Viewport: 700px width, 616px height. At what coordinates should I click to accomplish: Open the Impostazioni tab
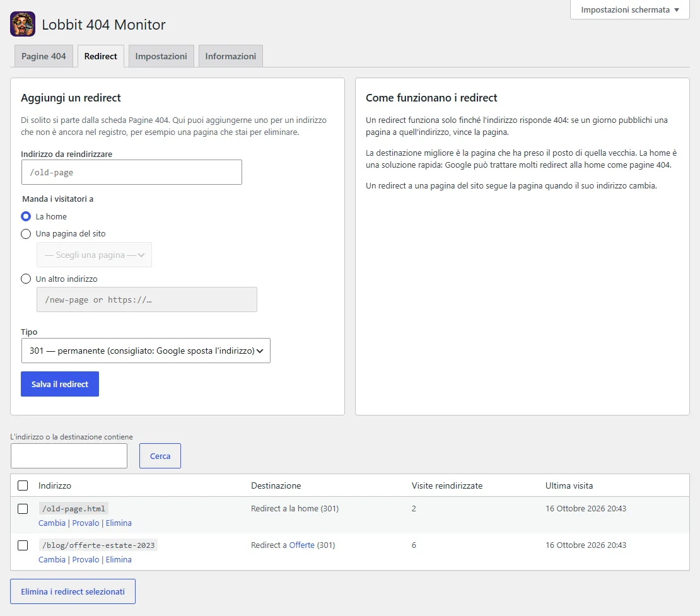coord(161,56)
